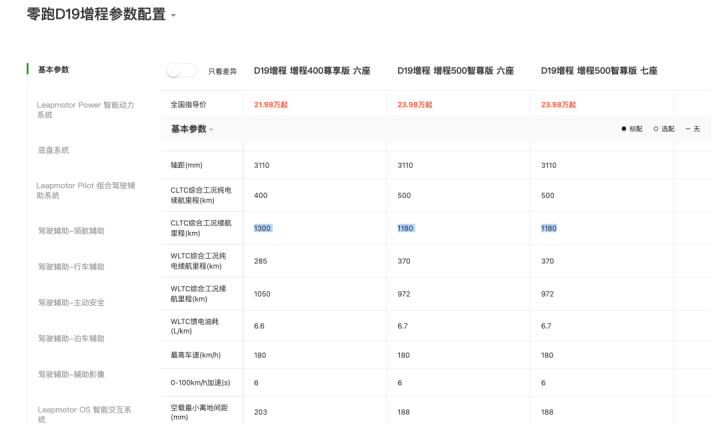Click the CLTC综合工况续航里程(km) row label
Screen dimensions: 720x424
[201, 228]
